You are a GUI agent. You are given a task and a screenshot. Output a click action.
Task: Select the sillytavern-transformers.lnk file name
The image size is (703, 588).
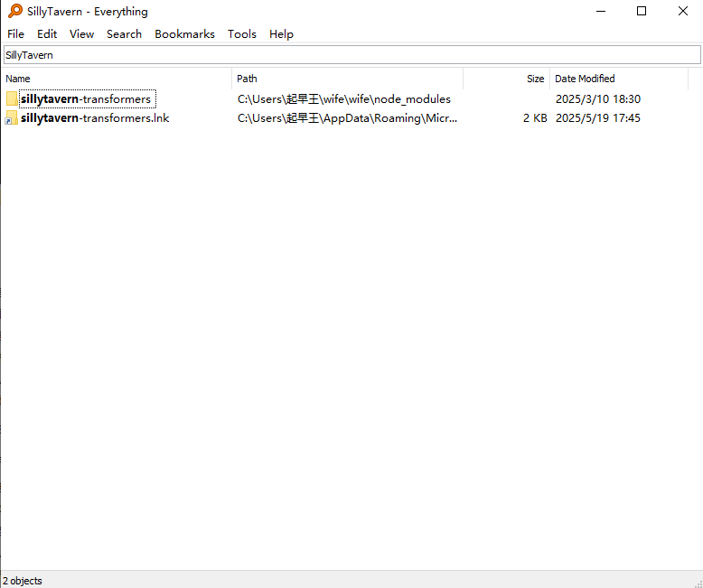tap(95, 118)
